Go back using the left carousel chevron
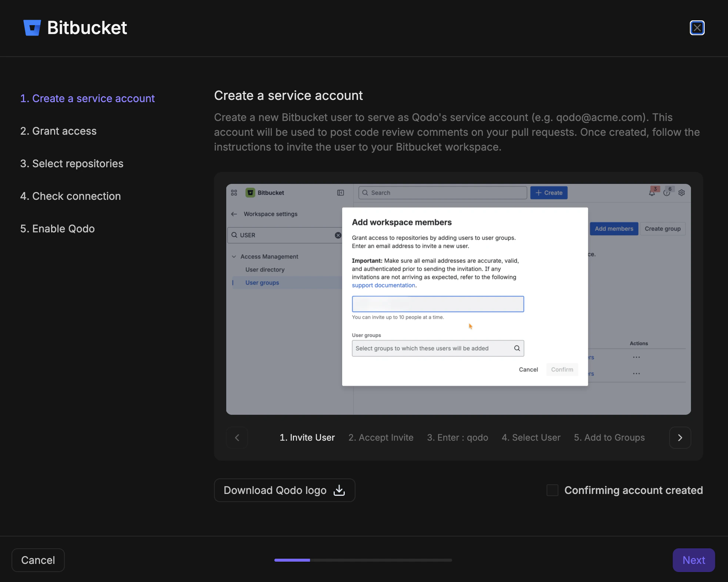This screenshot has height=582, width=728. 237,437
